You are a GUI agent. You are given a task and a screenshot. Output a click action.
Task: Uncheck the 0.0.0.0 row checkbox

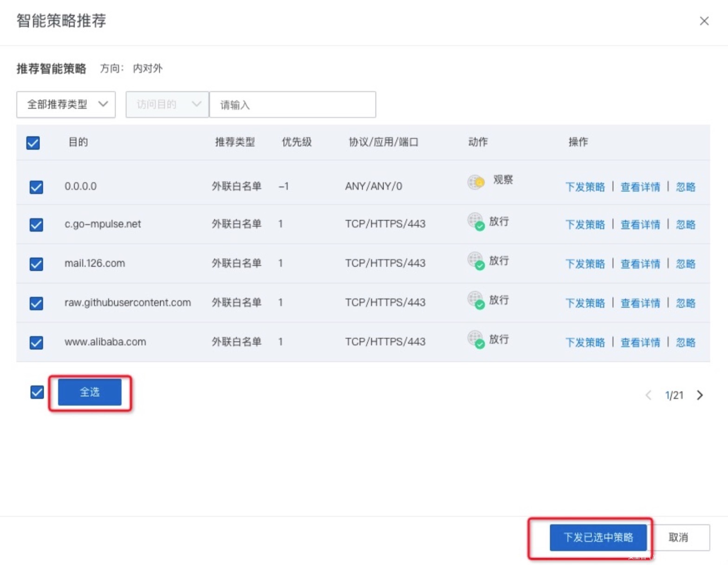(x=36, y=187)
